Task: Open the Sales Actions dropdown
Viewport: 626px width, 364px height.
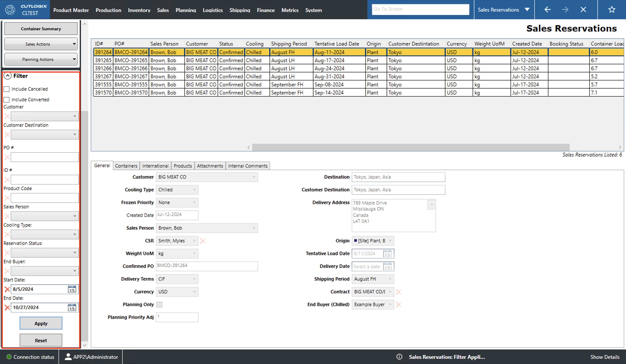Action: click(41, 44)
